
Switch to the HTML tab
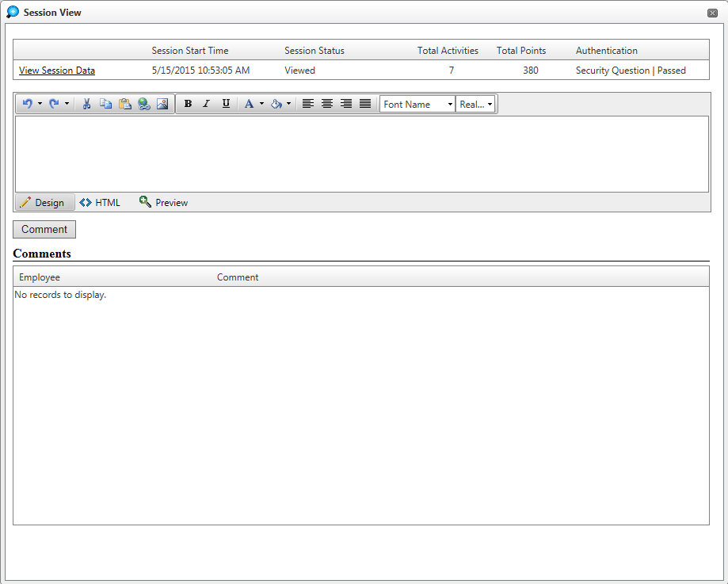click(100, 202)
